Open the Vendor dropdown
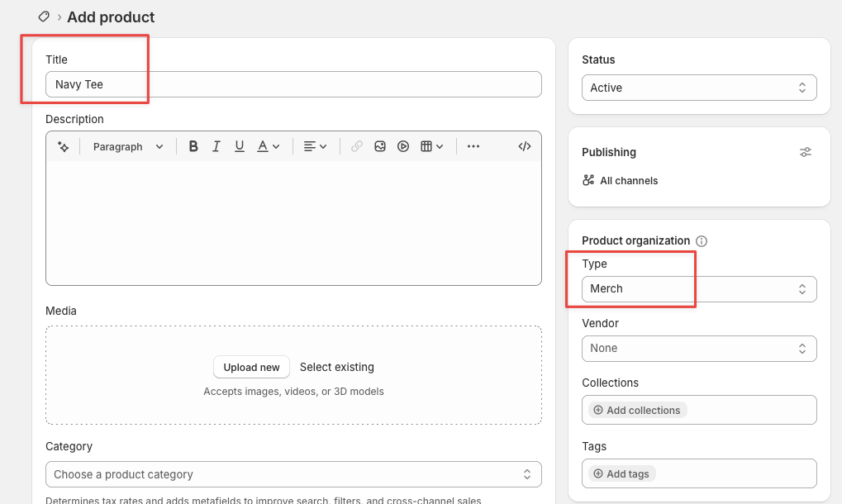Image resolution: width=842 pixels, height=504 pixels. coord(699,349)
